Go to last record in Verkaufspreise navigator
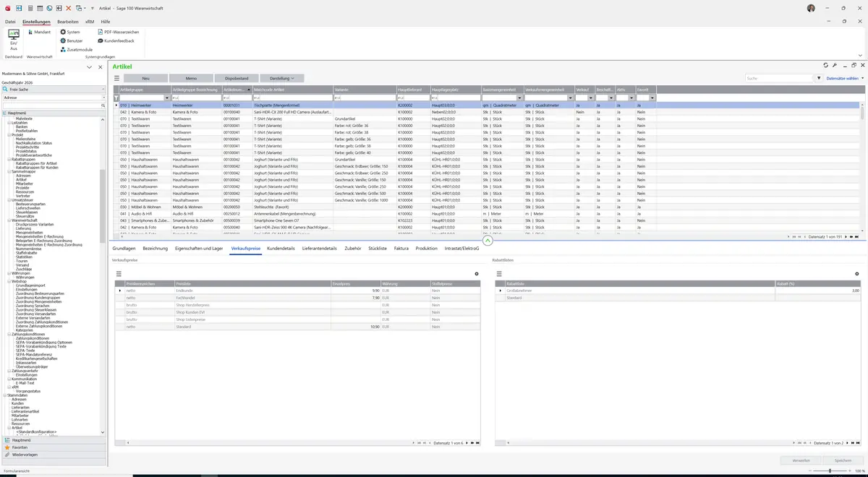This screenshot has height=477, width=868. click(477, 442)
